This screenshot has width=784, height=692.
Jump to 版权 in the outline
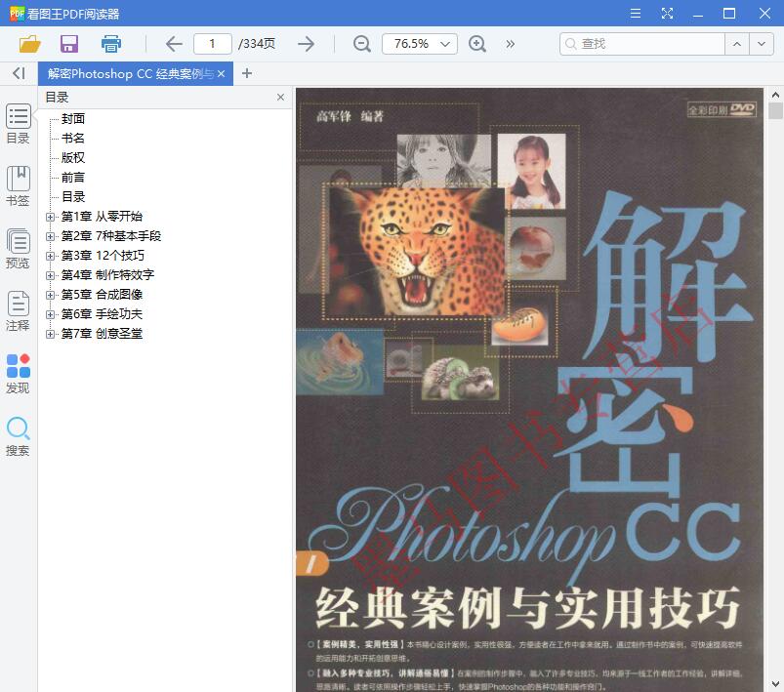73,157
